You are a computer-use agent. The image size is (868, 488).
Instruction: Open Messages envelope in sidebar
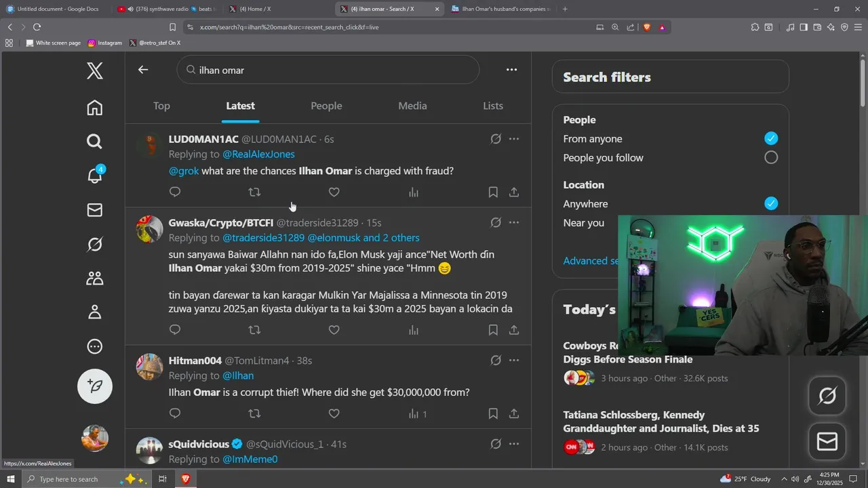click(x=95, y=210)
